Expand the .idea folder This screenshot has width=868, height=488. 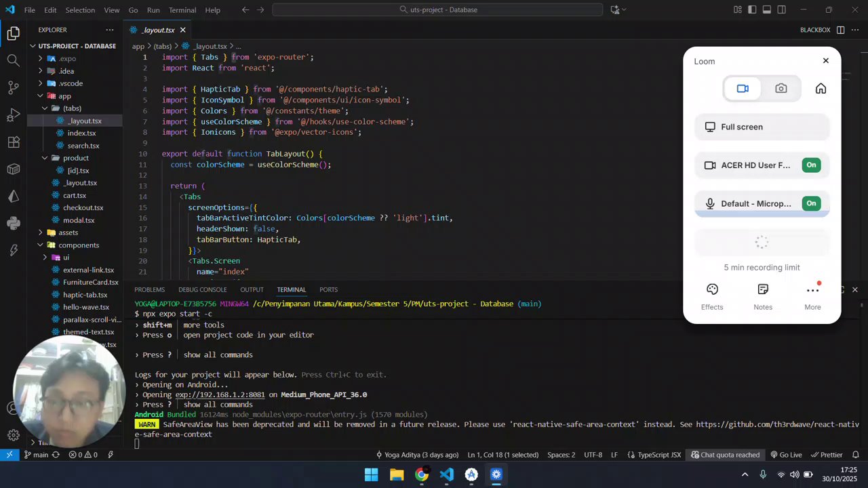click(41, 71)
